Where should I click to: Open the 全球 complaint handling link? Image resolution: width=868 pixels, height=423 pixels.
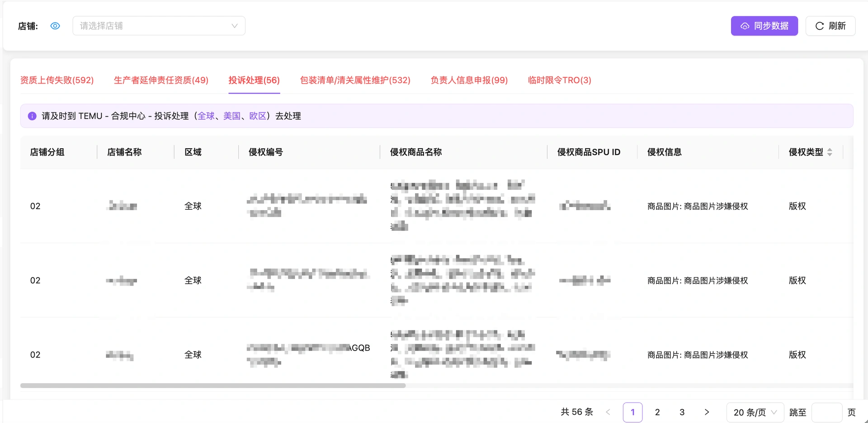[206, 116]
